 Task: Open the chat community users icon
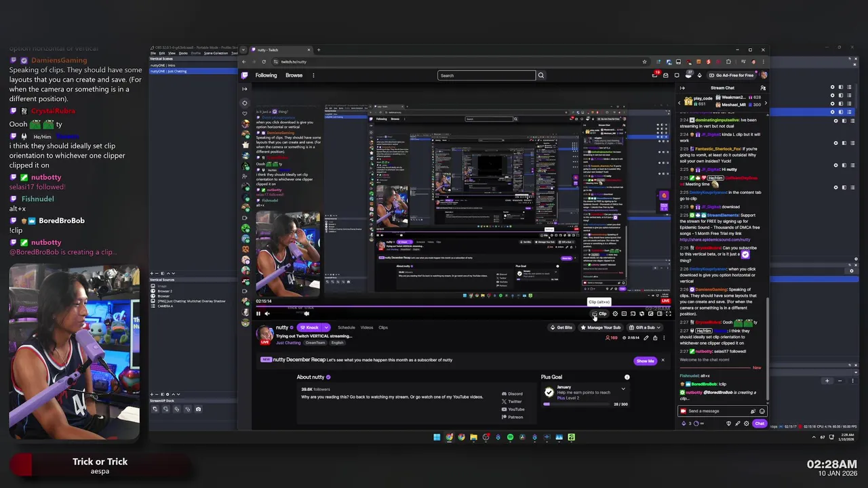[x=763, y=87]
